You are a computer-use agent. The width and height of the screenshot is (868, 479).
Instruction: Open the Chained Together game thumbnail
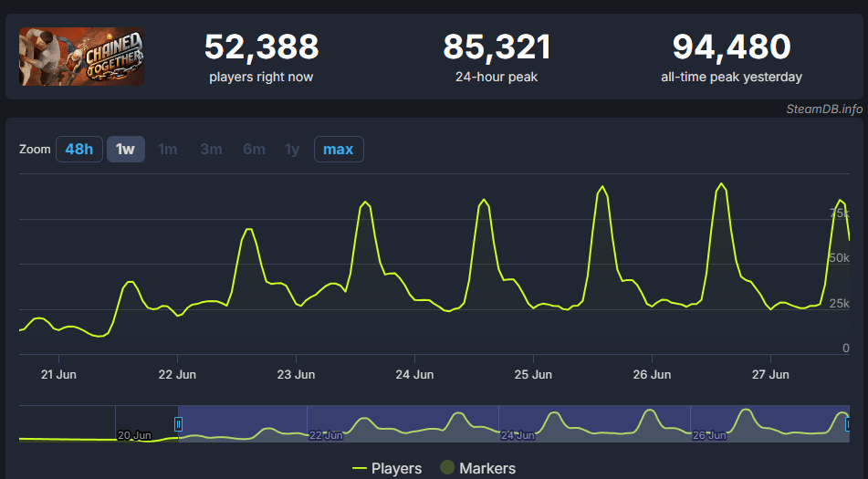pos(81,57)
